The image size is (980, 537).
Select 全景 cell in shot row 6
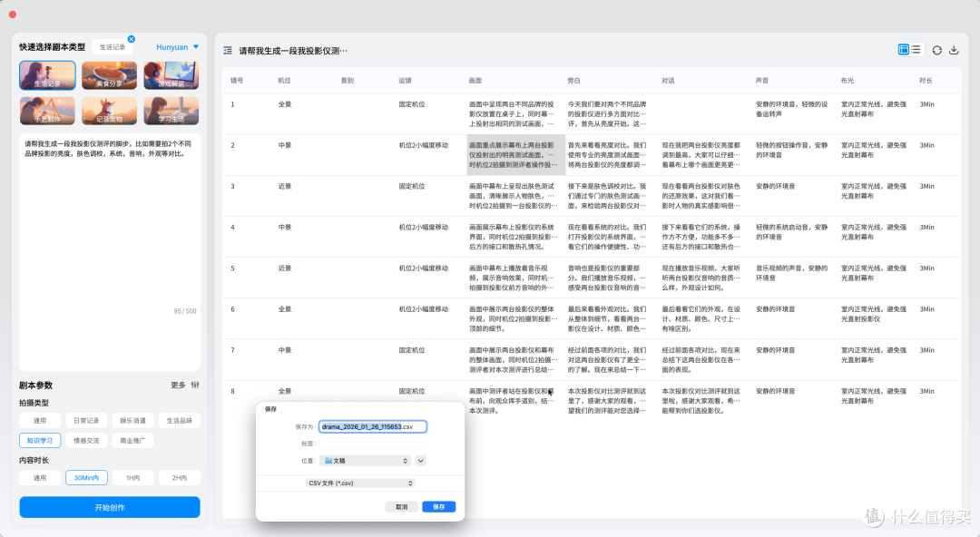285,309
